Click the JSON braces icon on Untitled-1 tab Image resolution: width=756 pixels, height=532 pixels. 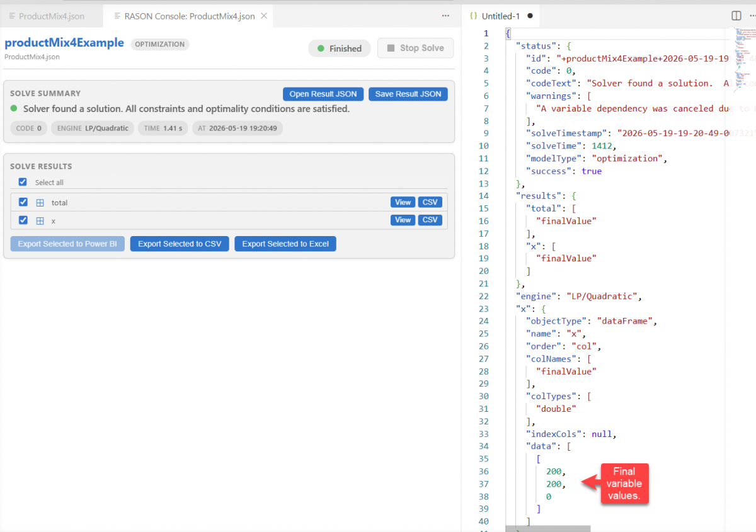tap(473, 16)
